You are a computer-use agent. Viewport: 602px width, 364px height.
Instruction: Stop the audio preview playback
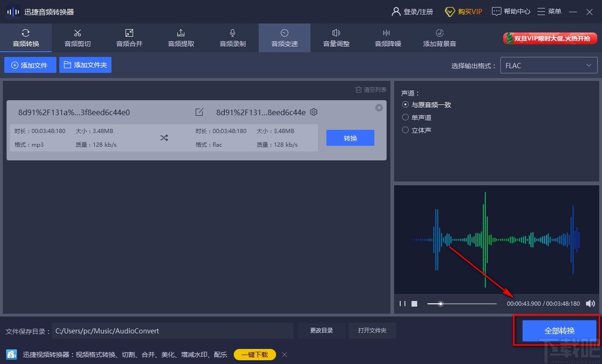tap(414, 303)
